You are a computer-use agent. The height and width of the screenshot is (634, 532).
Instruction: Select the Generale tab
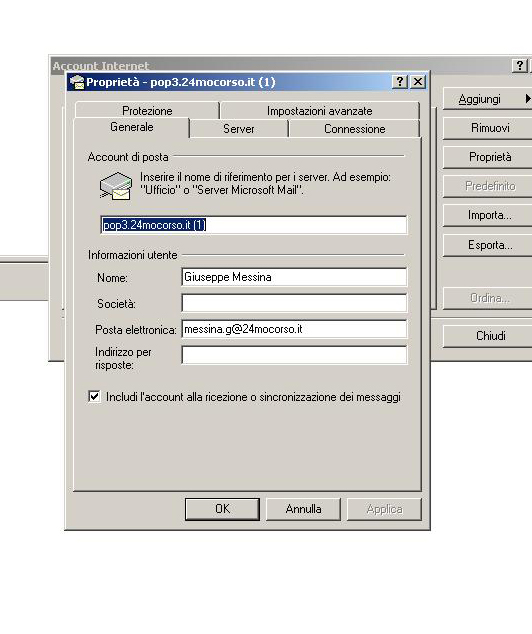click(131, 127)
